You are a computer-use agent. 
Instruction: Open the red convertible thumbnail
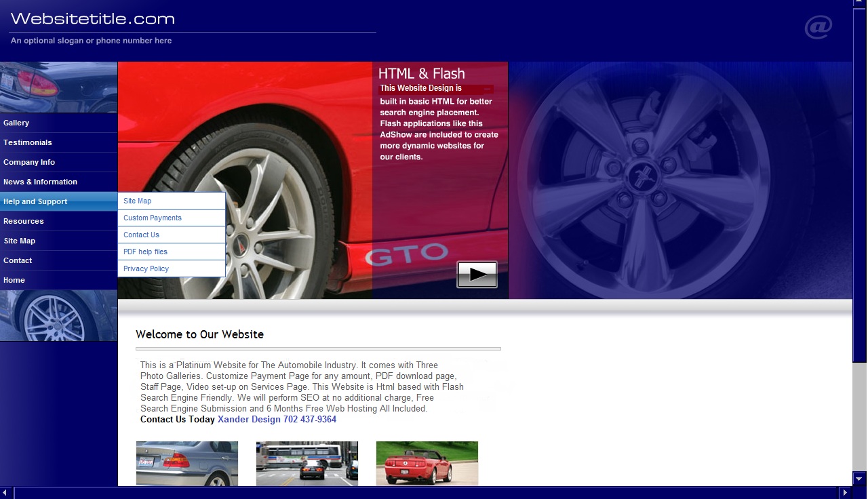(427, 463)
